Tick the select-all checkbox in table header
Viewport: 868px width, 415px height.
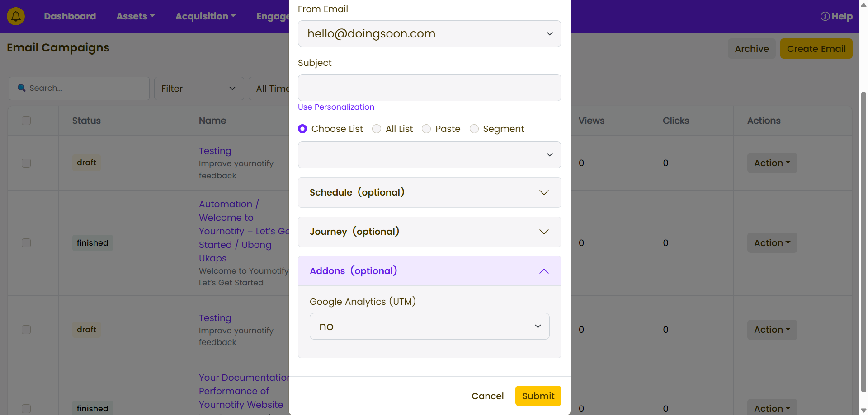(x=26, y=121)
